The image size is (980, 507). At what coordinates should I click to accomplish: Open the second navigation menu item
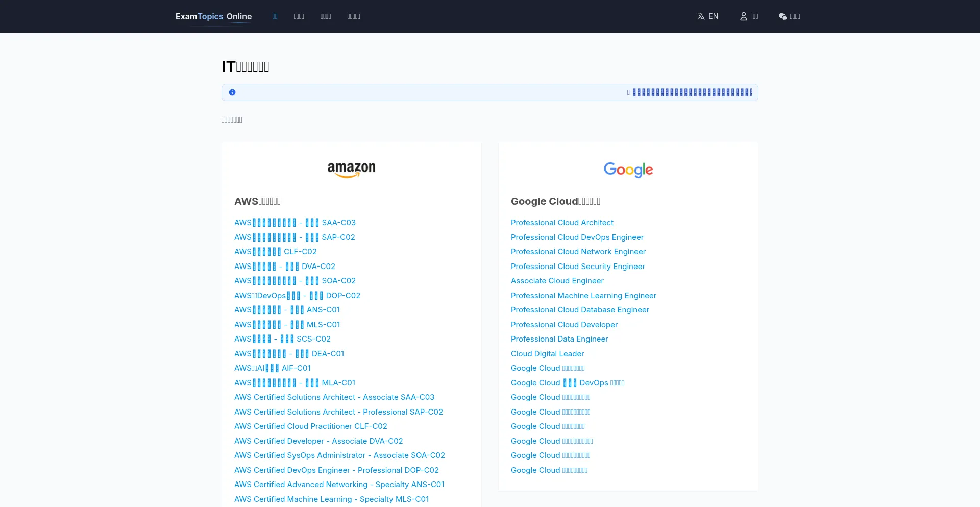coord(299,16)
